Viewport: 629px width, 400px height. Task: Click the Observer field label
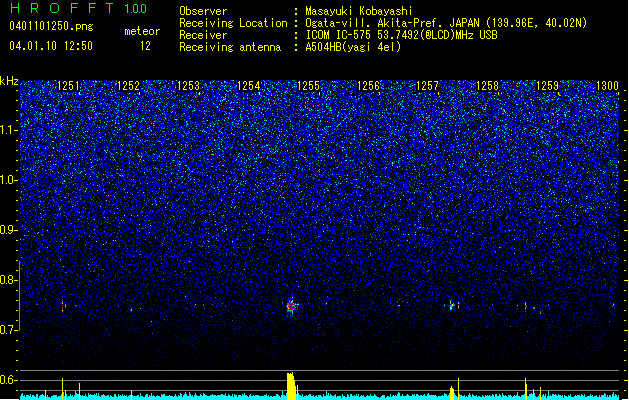pyautogui.click(x=203, y=11)
